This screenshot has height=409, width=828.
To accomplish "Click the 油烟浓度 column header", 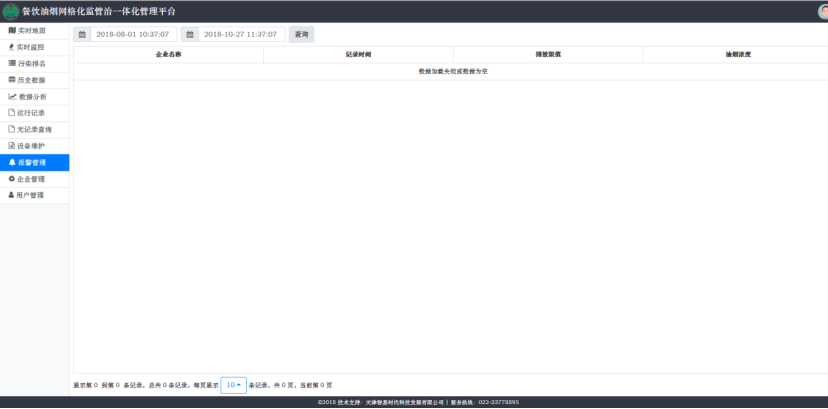I will 737,55.
